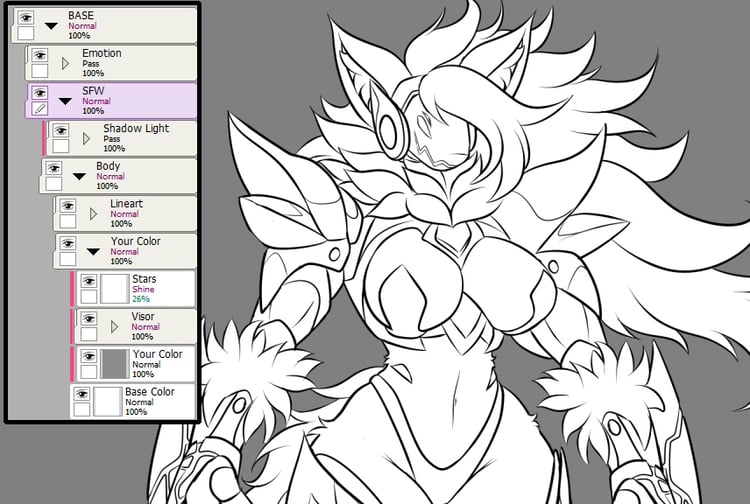Toggle the Stars layer eye icon

point(88,281)
